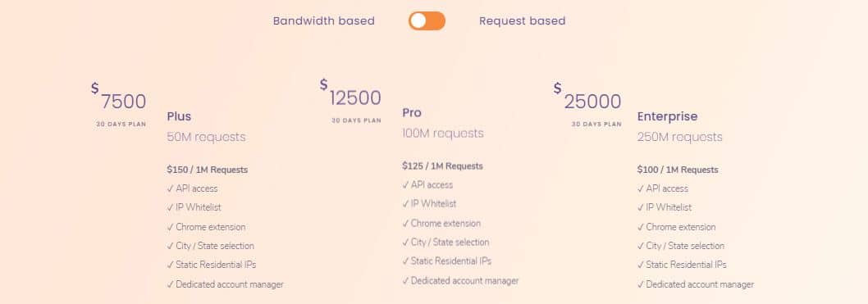Click the $150 / 1M Requests rate
This screenshot has height=304, width=868.
(x=207, y=170)
